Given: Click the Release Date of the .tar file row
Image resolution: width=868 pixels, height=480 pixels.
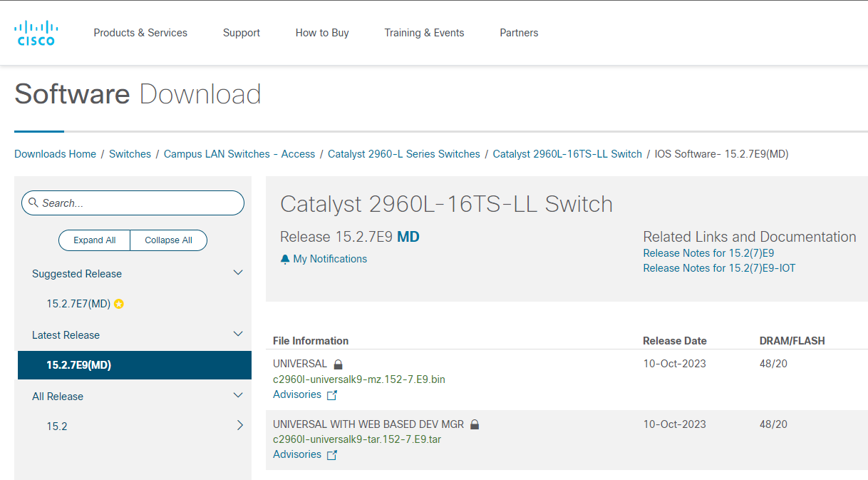Looking at the screenshot, I should click(674, 424).
